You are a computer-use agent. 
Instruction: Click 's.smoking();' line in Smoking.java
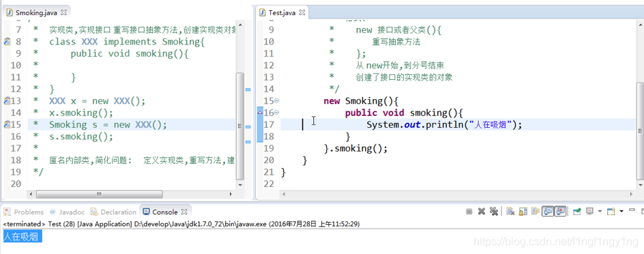[81, 137]
